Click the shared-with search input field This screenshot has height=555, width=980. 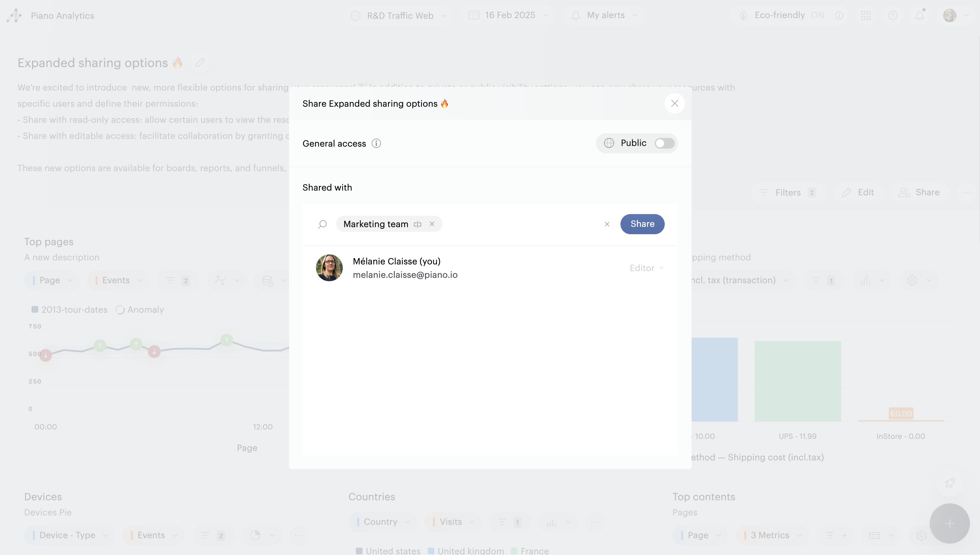coord(518,224)
